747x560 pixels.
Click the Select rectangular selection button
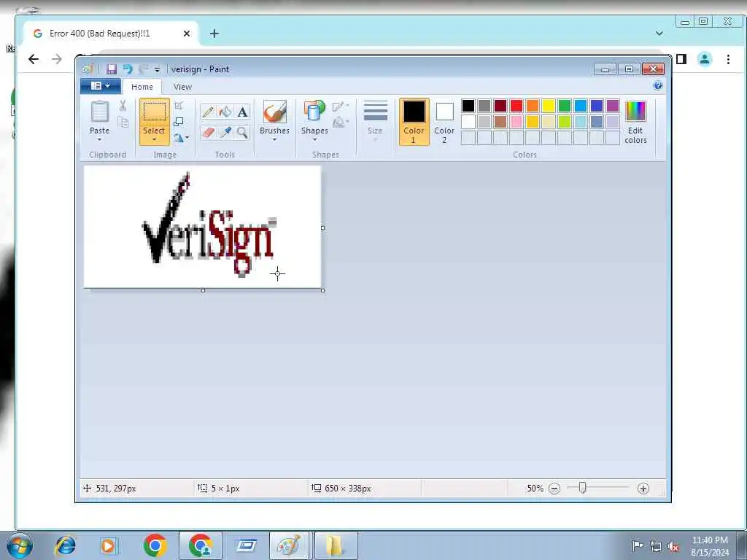click(x=155, y=112)
